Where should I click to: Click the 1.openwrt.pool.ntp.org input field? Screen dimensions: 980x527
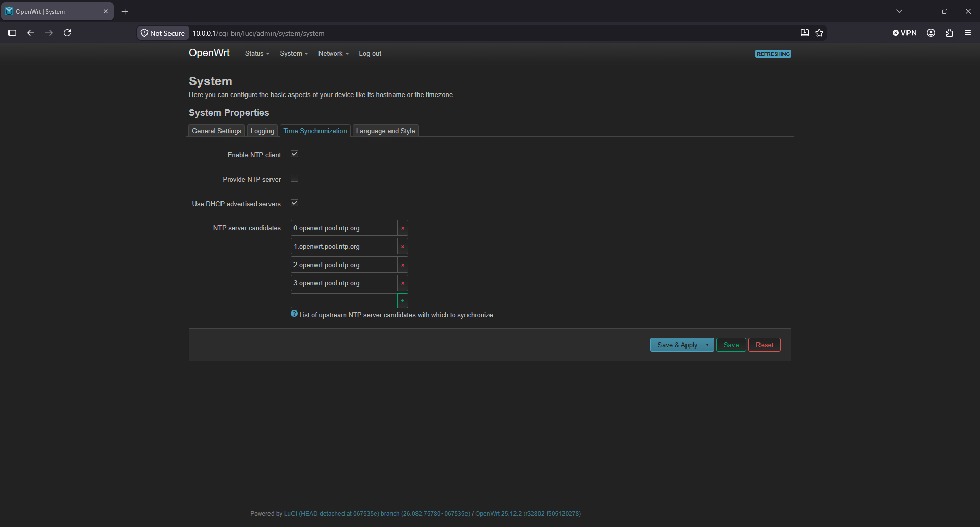[x=344, y=247]
